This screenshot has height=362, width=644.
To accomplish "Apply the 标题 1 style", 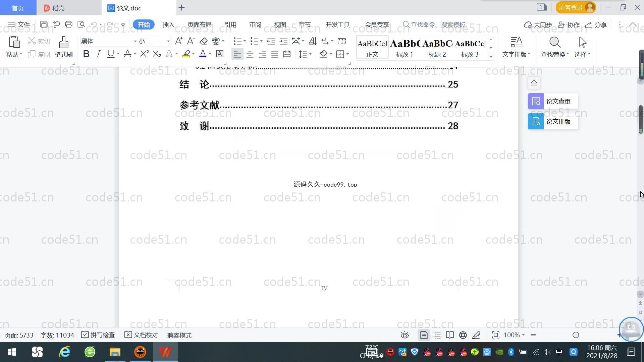I will point(405,47).
